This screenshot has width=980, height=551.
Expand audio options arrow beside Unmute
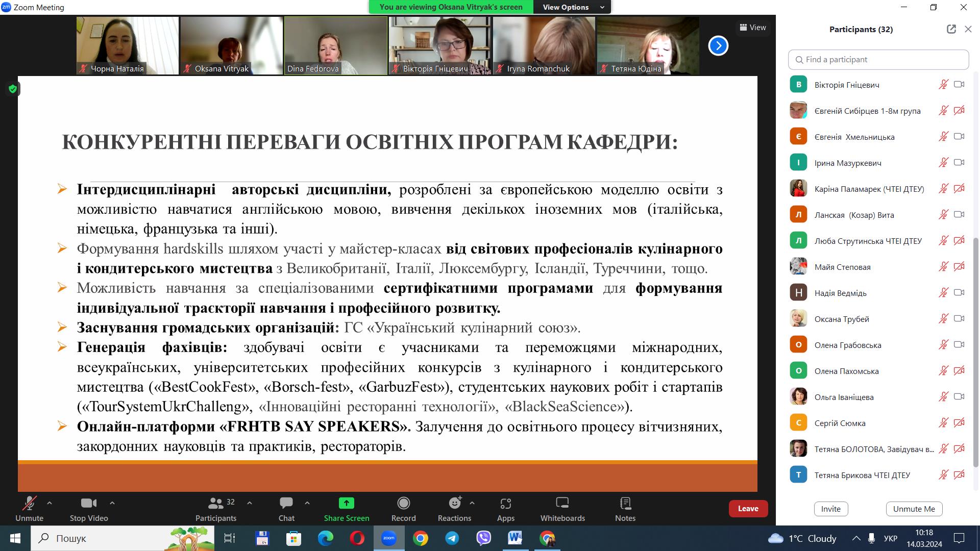(50, 503)
